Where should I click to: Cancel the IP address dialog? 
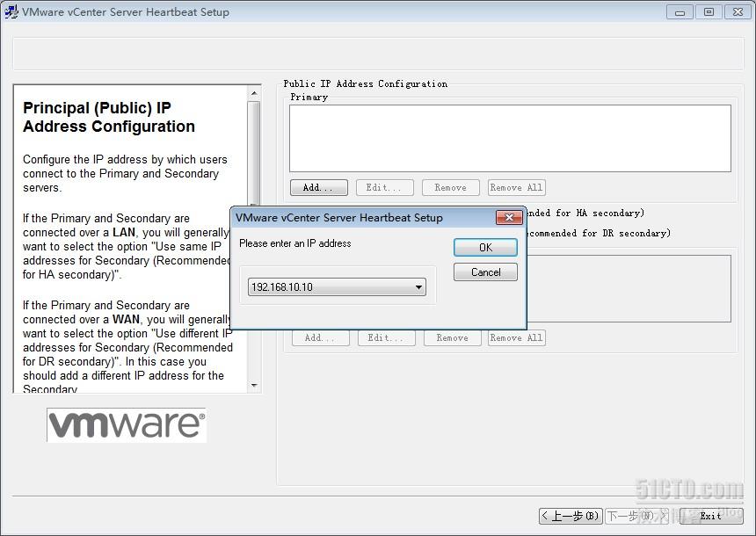485,272
